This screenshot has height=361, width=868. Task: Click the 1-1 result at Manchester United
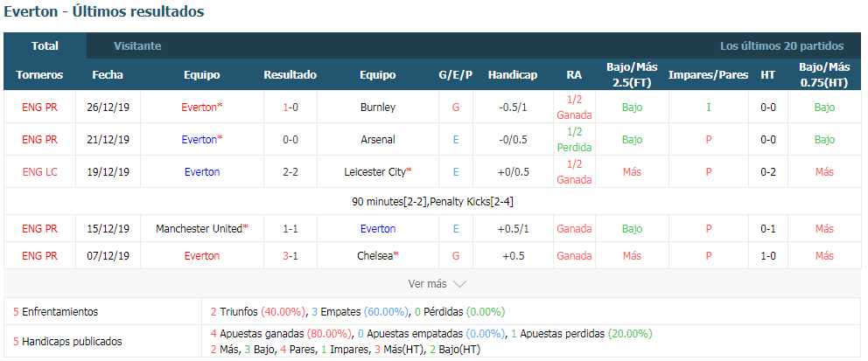pyautogui.click(x=290, y=228)
